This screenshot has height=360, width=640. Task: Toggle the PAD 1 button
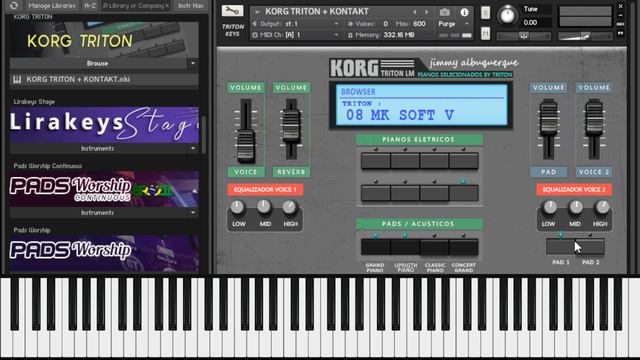561,247
